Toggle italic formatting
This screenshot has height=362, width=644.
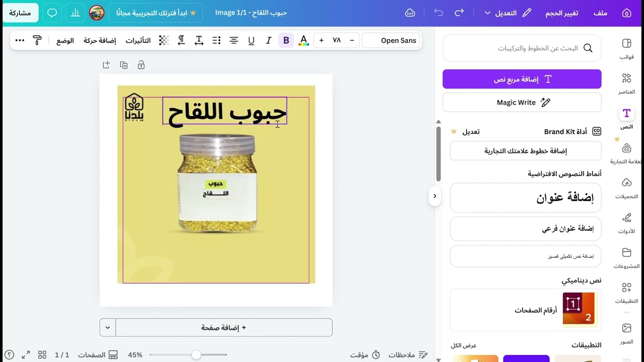pyautogui.click(x=269, y=40)
